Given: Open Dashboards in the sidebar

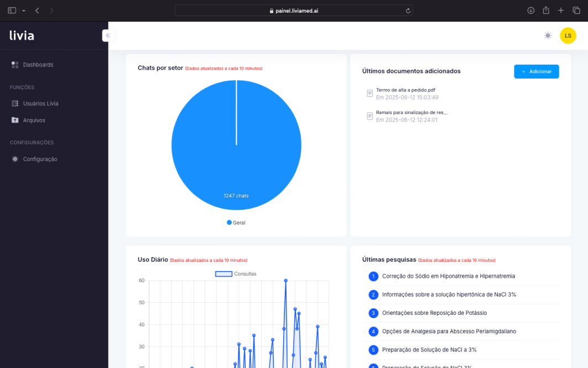Looking at the screenshot, I should click(x=38, y=65).
